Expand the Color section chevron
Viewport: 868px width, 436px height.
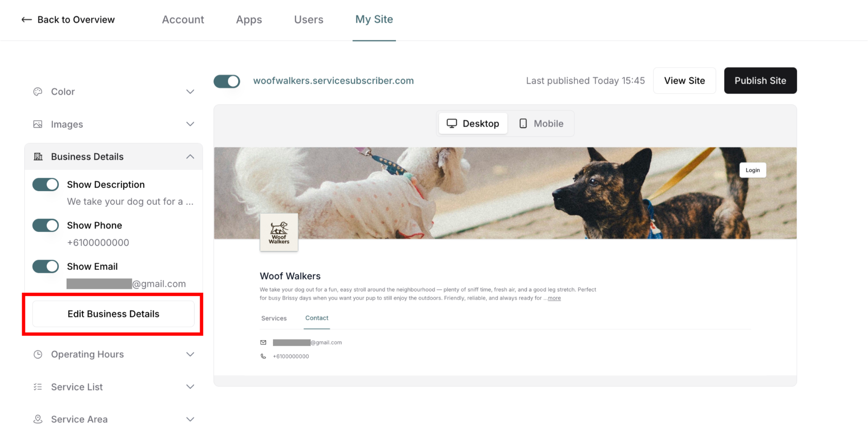pos(190,92)
